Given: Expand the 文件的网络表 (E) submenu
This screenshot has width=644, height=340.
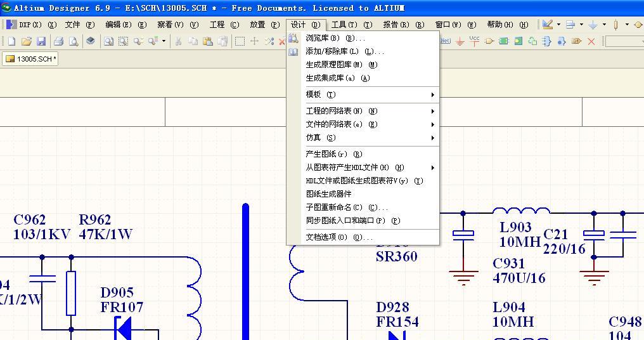Looking at the screenshot, I should (x=363, y=124).
